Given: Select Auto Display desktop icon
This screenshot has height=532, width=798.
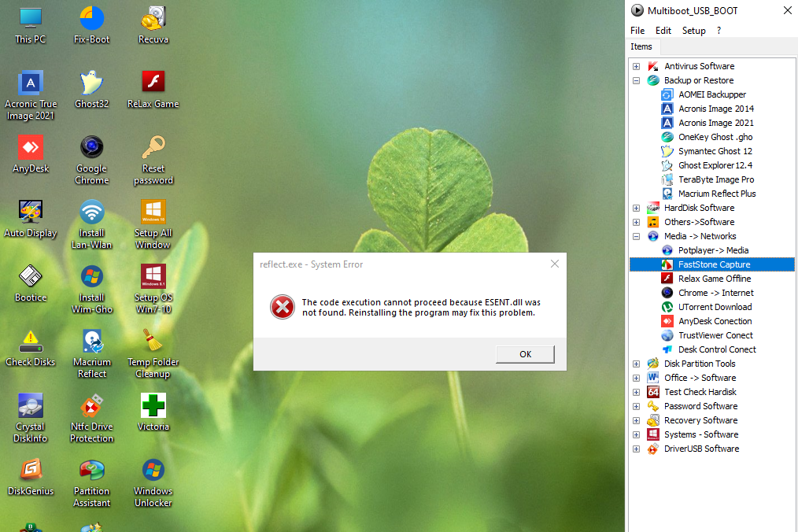Looking at the screenshot, I should coord(31,219).
